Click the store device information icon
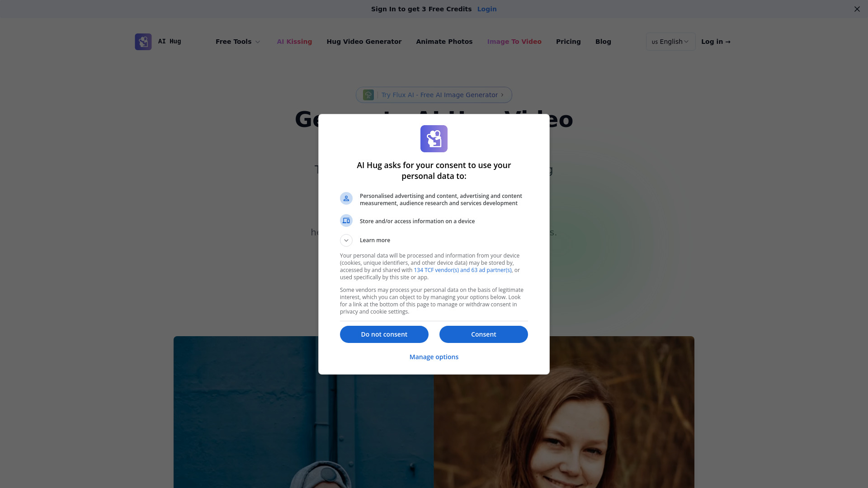 click(x=346, y=221)
